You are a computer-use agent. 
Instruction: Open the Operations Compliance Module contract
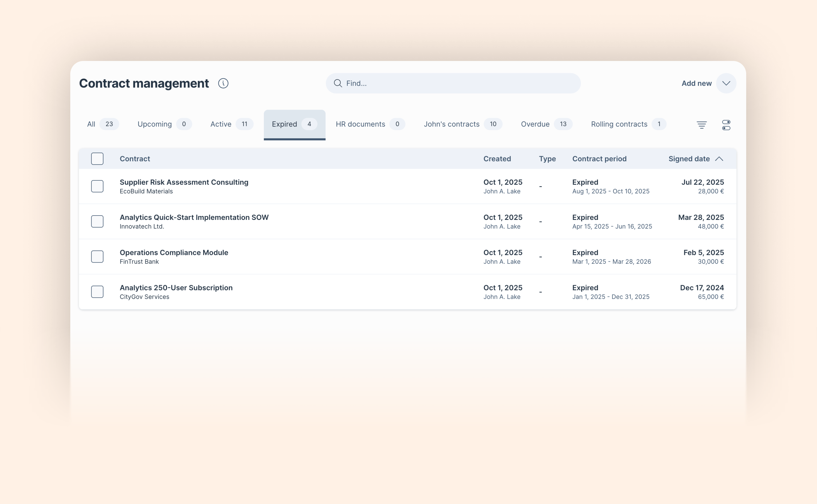coord(174,252)
